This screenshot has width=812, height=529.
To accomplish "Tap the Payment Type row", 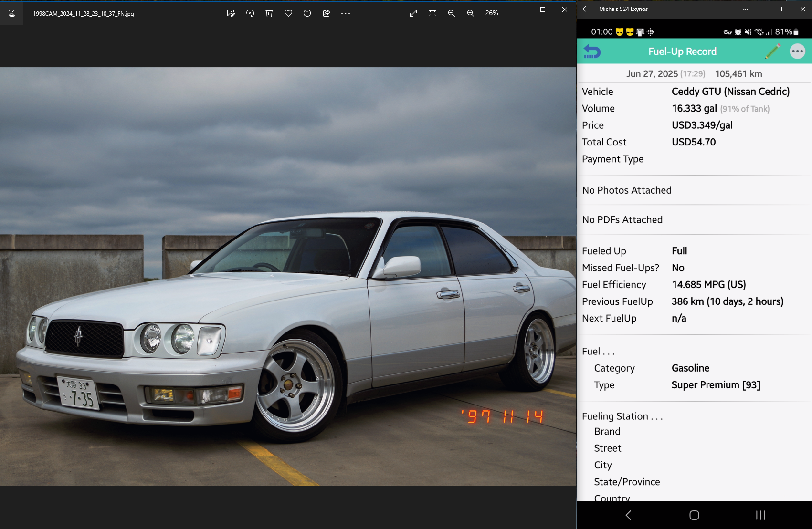I will point(695,159).
